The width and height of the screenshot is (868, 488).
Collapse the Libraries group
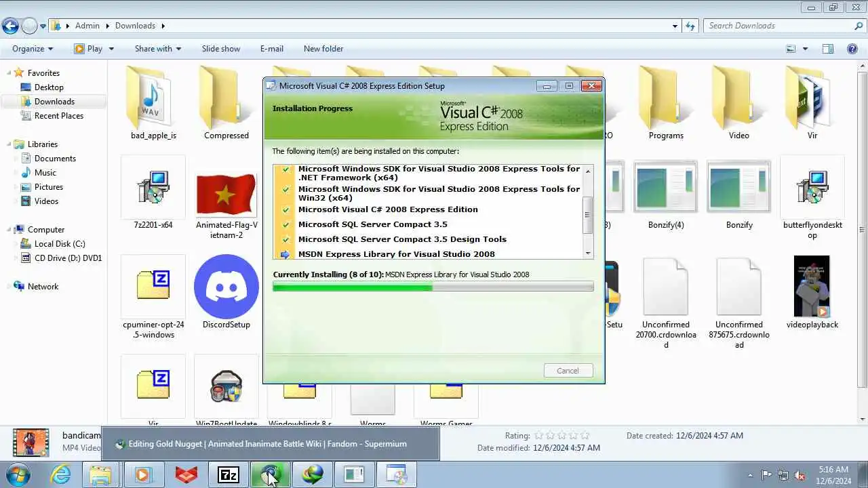point(8,144)
